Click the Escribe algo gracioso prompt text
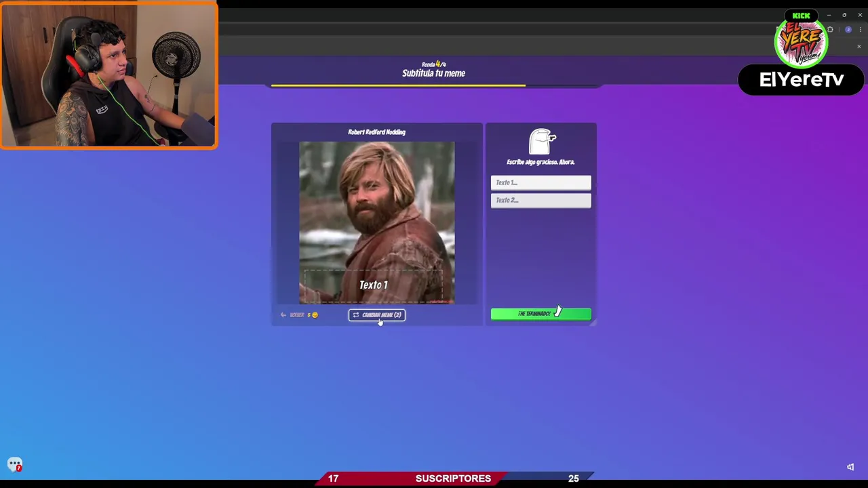This screenshot has height=488, width=868. click(x=540, y=162)
